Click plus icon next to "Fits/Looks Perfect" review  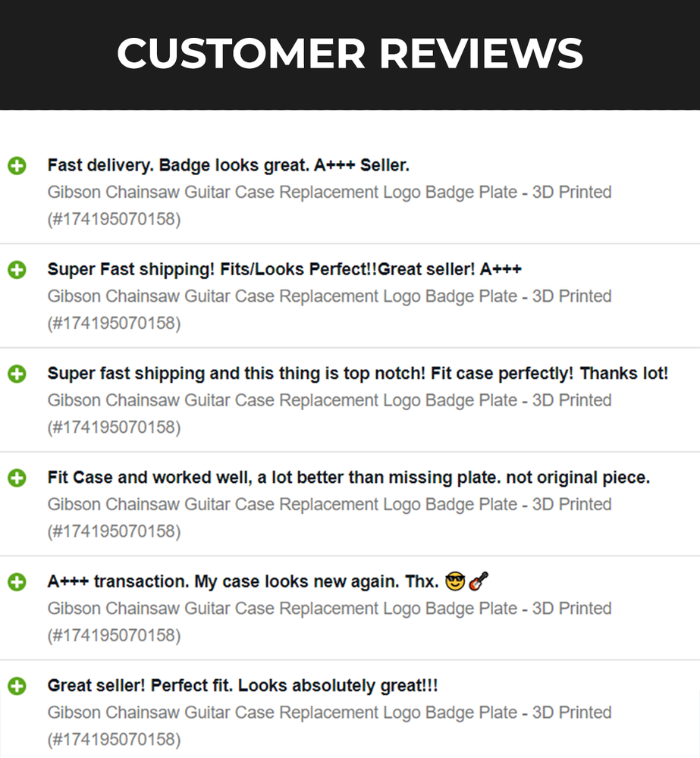17,270
